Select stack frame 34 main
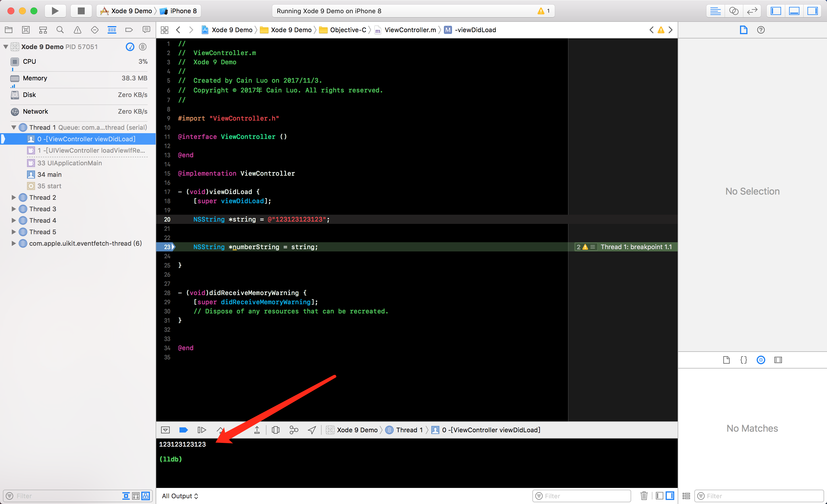The width and height of the screenshot is (827, 504). [49, 175]
